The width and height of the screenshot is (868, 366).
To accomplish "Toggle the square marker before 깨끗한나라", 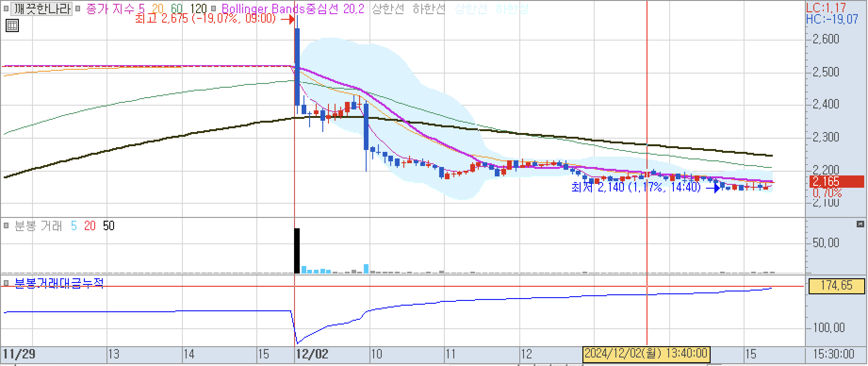I will [x=6, y=8].
